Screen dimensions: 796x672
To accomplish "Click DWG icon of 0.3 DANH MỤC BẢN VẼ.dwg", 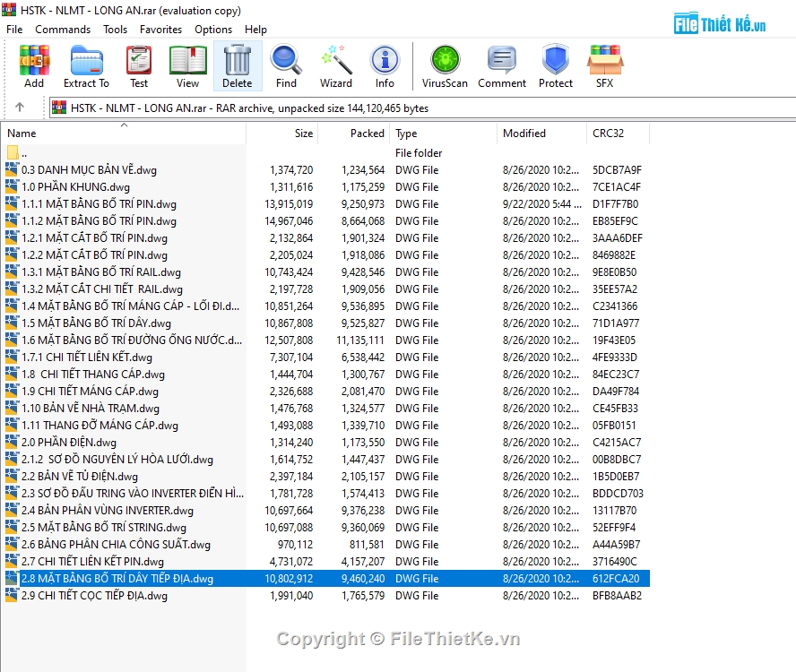I will click(x=13, y=169).
